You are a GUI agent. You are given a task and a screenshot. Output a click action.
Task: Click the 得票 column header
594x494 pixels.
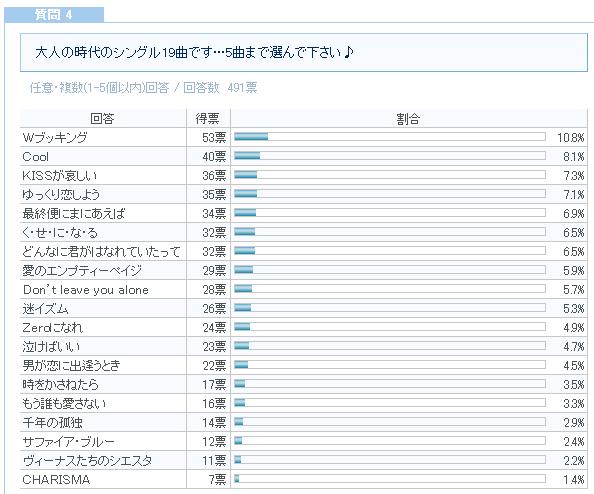pos(208,119)
